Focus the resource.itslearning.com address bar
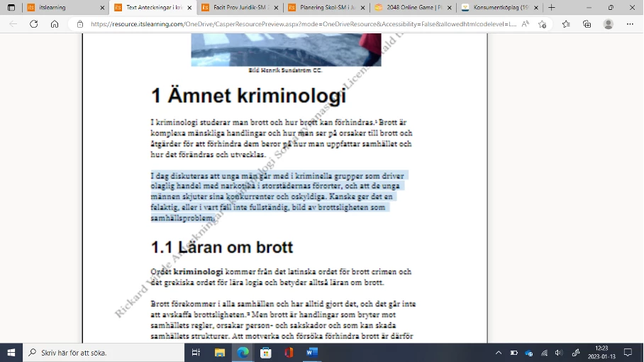 [303, 24]
